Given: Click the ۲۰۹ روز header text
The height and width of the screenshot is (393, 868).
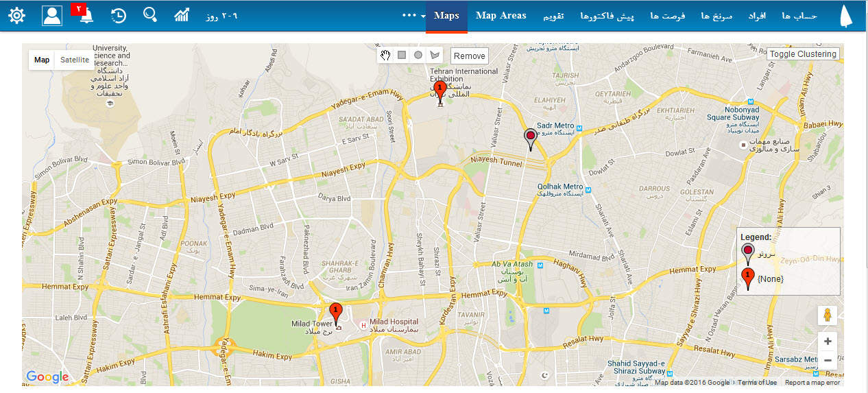Looking at the screenshot, I should [x=221, y=16].
